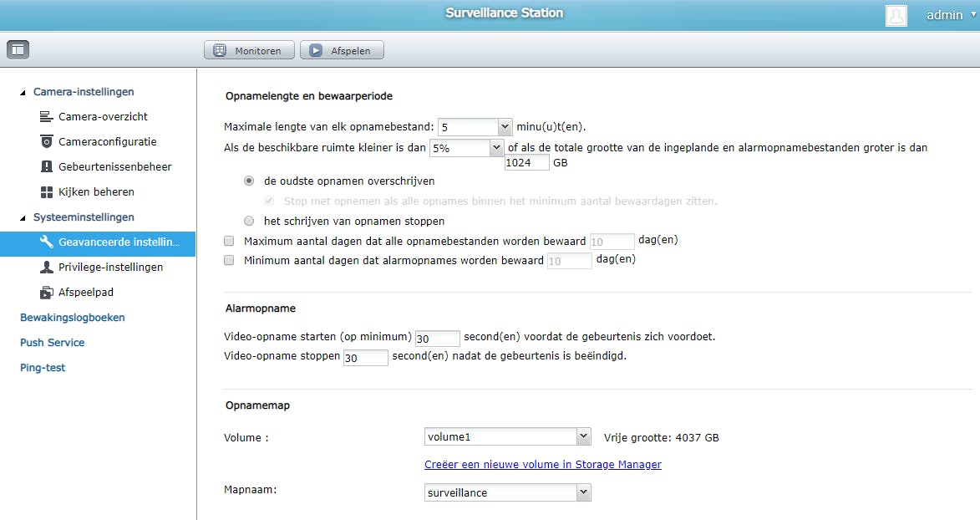Viewport: 980px width, 520px height.
Task: Open Privilege-instellingen via its person icon
Action: tap(48, 267)
